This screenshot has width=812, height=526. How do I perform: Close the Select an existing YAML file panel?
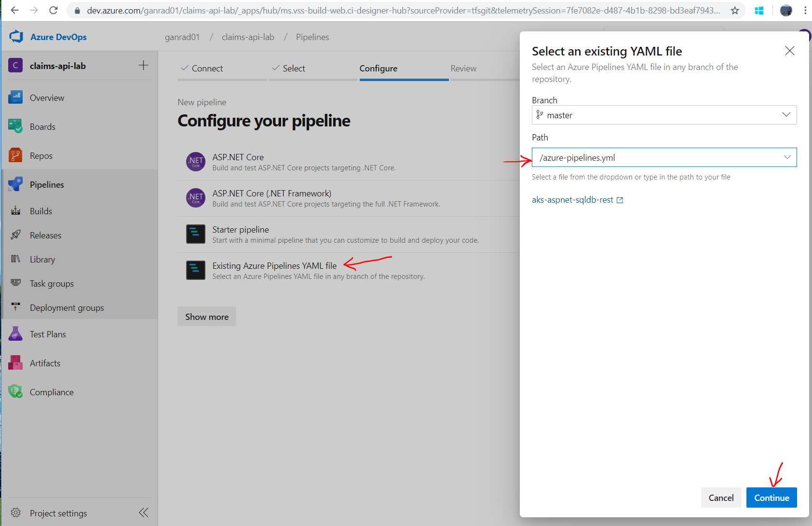pos(790,51)
